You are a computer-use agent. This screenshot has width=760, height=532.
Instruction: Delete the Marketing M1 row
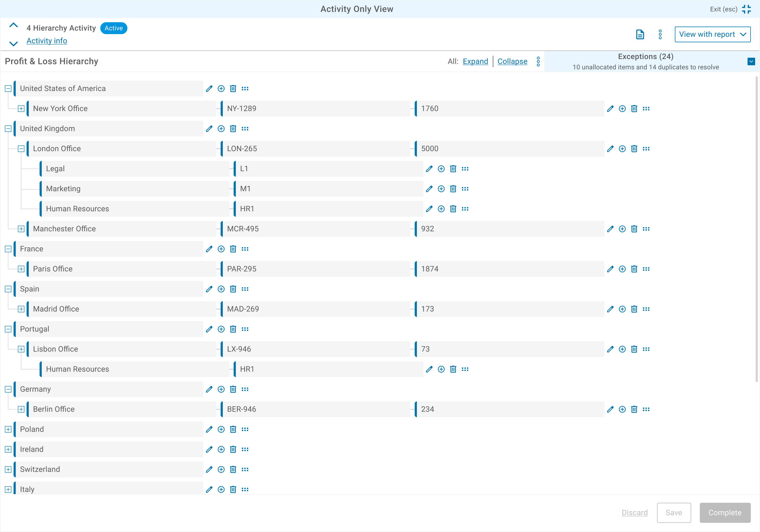(453, 189)
